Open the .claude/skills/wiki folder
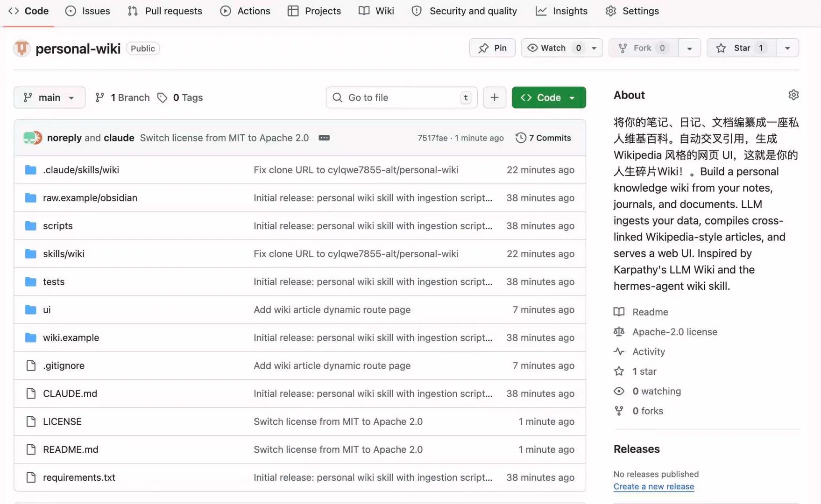The height and width of the screenshot is (504, 821). click(x=81, y=169)
